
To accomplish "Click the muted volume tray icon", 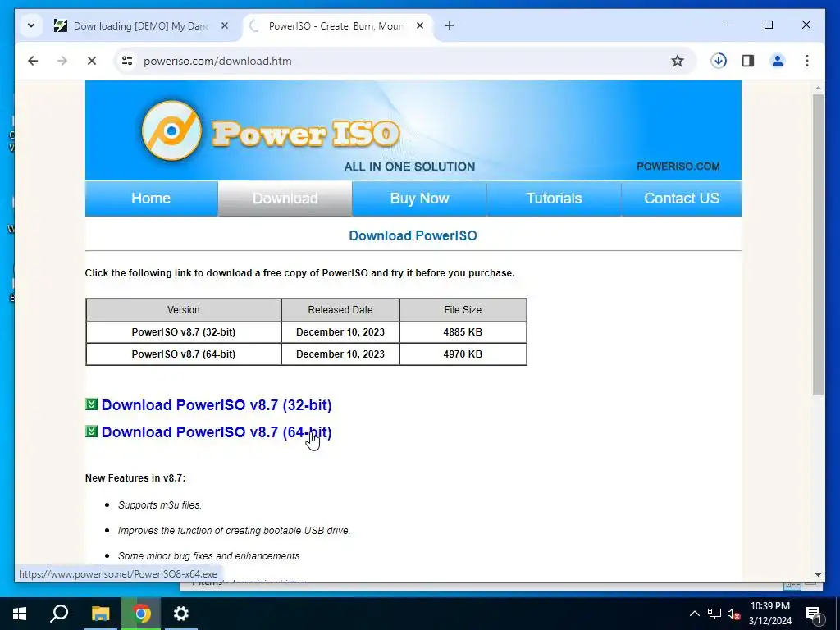I will coord(734,614).
